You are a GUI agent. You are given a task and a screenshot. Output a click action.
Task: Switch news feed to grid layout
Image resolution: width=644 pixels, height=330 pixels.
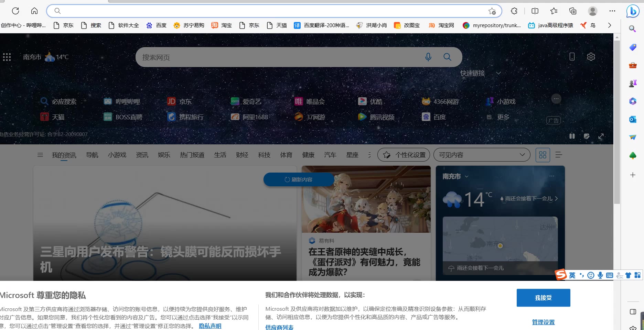click(x=543, y=155)
